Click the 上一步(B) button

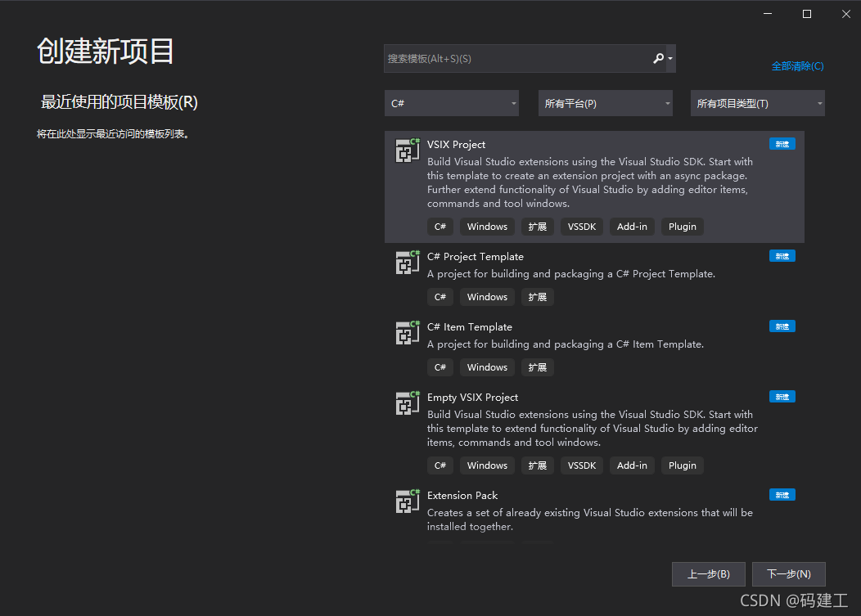click(x=708, y=573)
